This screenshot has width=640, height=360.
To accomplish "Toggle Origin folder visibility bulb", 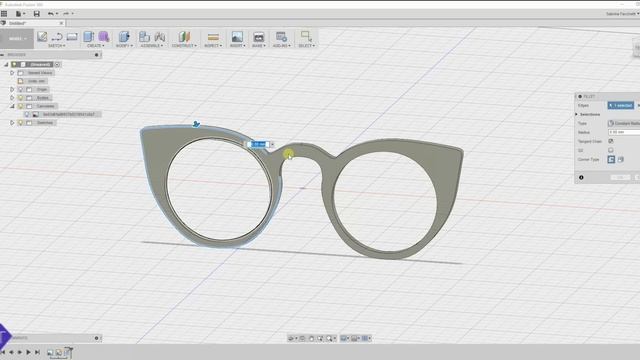I will [20, 89].
